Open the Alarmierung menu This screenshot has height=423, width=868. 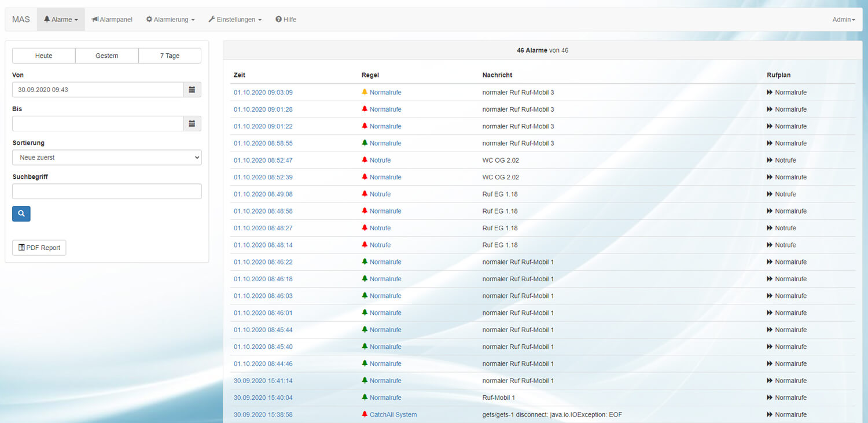click(x=170, y=20)
